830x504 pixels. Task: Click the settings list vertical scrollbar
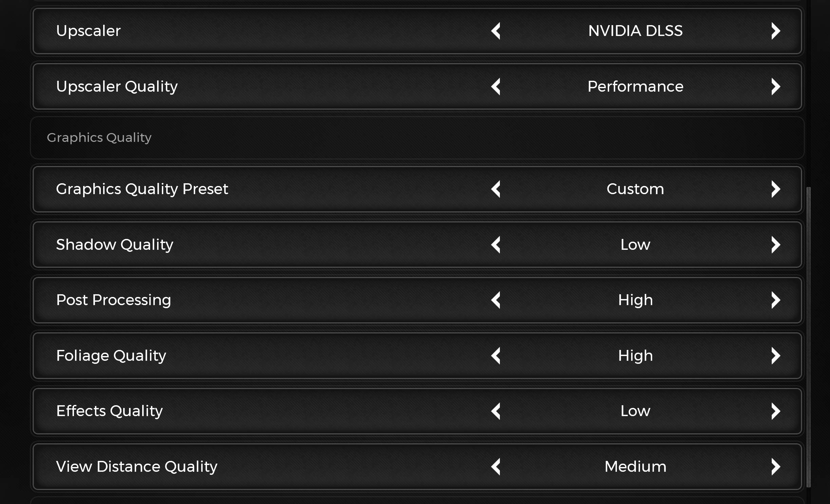pyautogui.click(x=809, y=337)
